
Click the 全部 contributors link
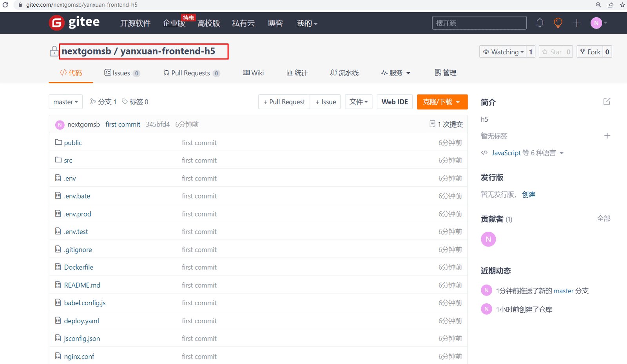pos(603,218)
